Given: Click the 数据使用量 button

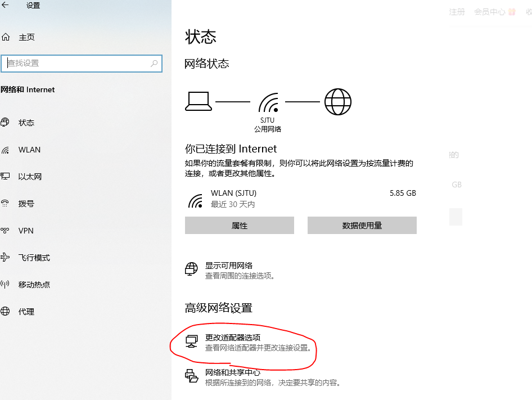Looking at the screenshot, I should tap(362, 225).
